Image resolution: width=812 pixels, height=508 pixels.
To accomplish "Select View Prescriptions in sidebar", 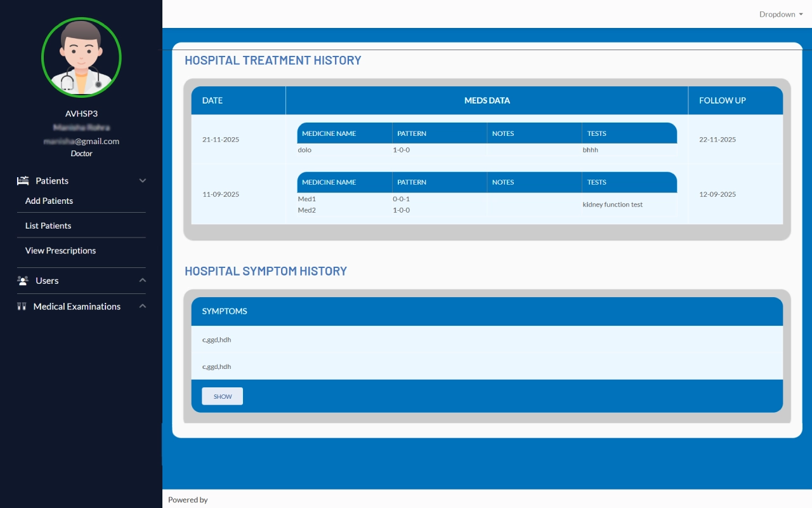I will click(60, 251).
